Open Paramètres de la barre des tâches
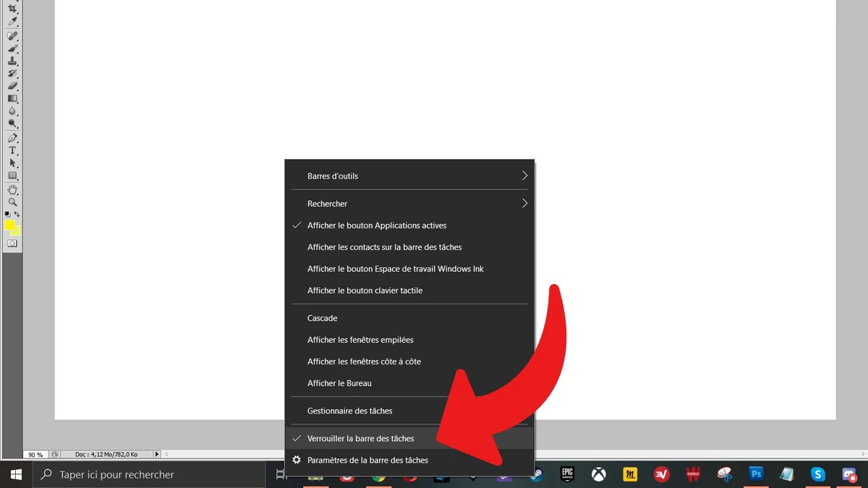The height and width of the screenshot is (488, 868). 367,460
